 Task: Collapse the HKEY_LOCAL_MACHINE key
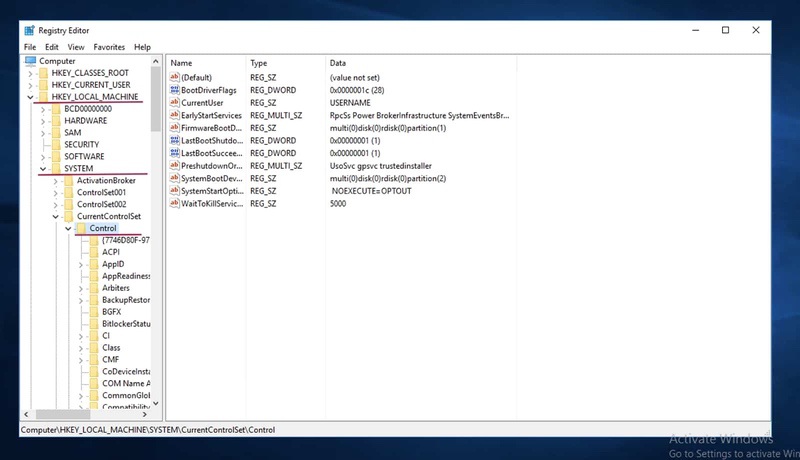pos(30,97)
